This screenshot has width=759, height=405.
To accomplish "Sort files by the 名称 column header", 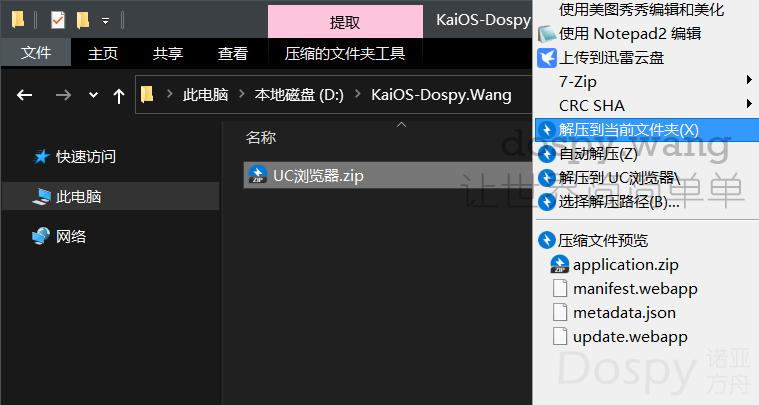I will click(x=260, y=137).
